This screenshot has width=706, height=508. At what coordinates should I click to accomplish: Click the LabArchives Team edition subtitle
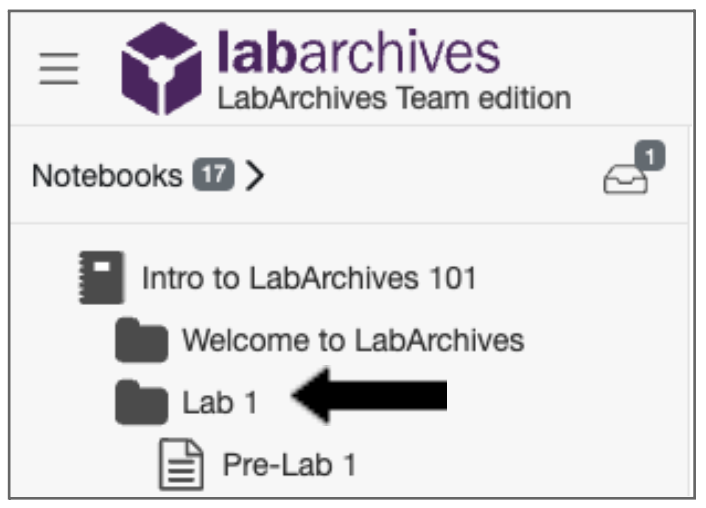tap(394, 99)
